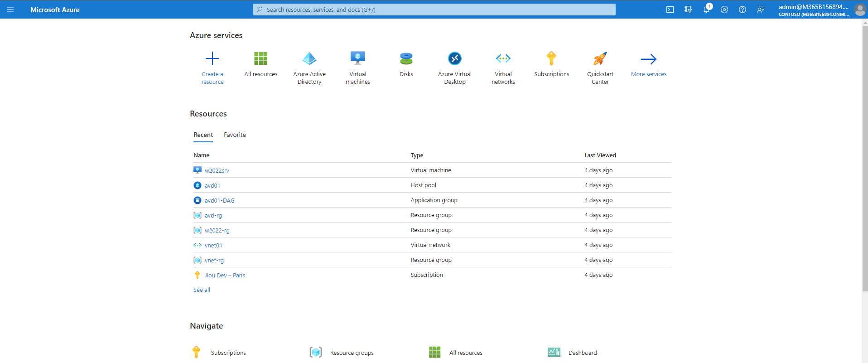Click the Navigate Resource groups cube icon
The image size is (868, 363).
point(316,352)
